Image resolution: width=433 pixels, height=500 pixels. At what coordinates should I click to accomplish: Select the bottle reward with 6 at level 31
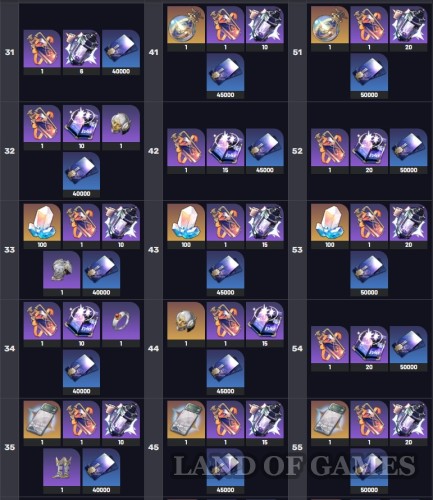[82, 52]
